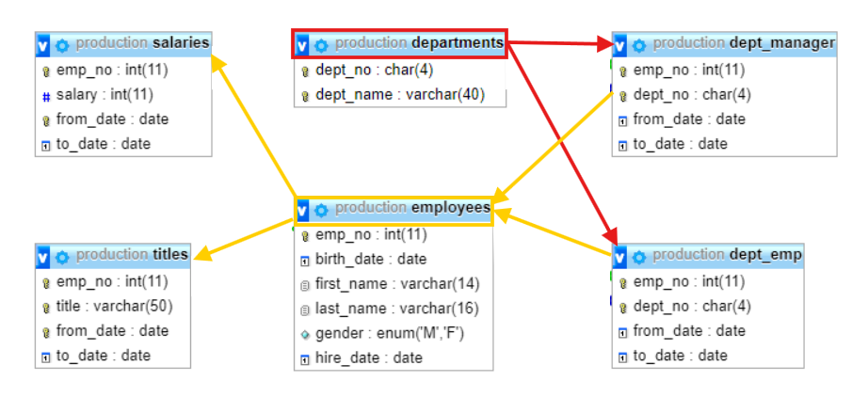Viewport: 868px width, 397px height.
Task: Click the key icon beside salaries emp_no
Action: [x=46, y=71]
